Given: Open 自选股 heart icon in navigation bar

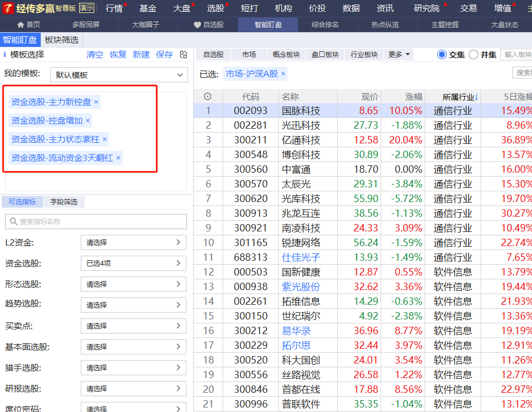Looking at the screenshot, I should 198,25.
